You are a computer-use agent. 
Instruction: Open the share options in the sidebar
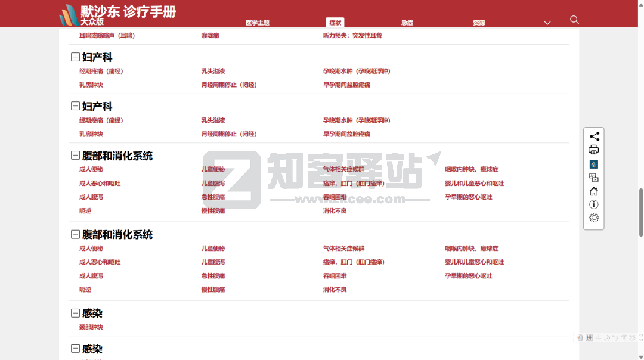[x=594, y=136]
